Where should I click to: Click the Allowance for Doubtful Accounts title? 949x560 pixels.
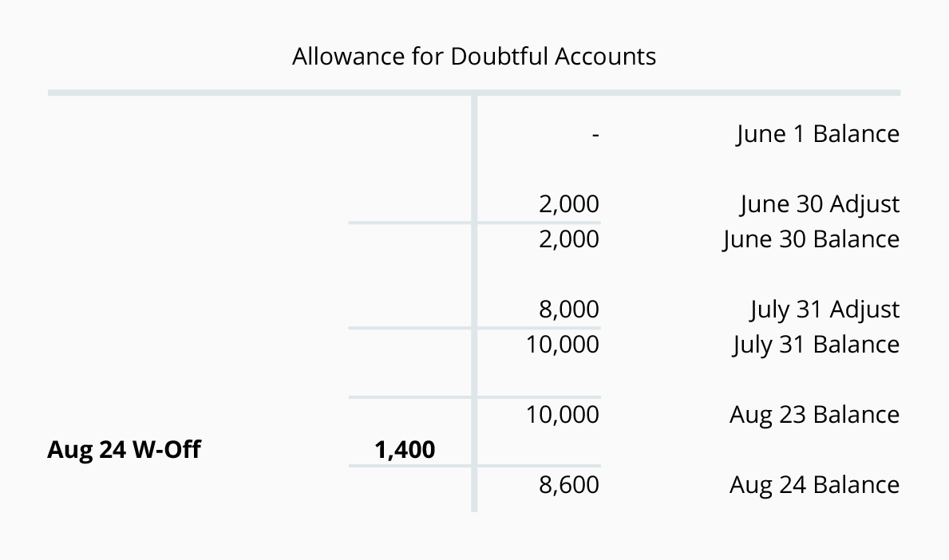tap(474, 57)
